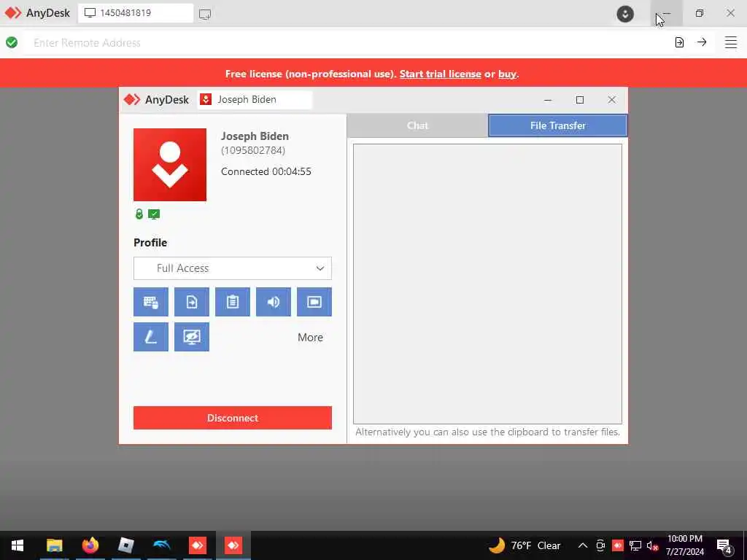The image size is (747, 560).
Task: Switch to the Chat tab
Action: tap(417, 125)
